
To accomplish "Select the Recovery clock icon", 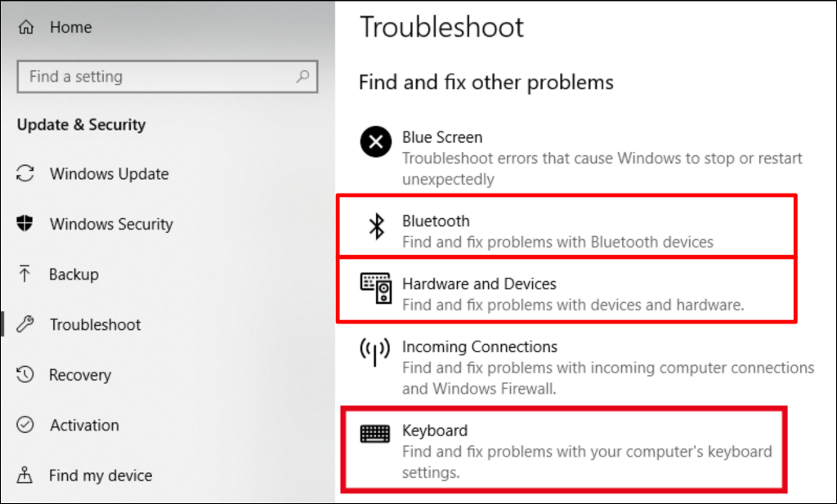I will click(27, 375).
